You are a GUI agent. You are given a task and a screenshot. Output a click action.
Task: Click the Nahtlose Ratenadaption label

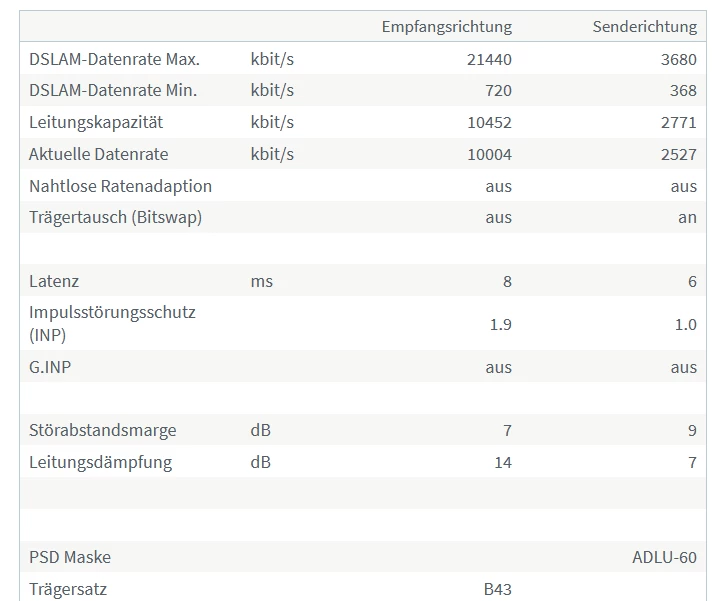point(120,186)
